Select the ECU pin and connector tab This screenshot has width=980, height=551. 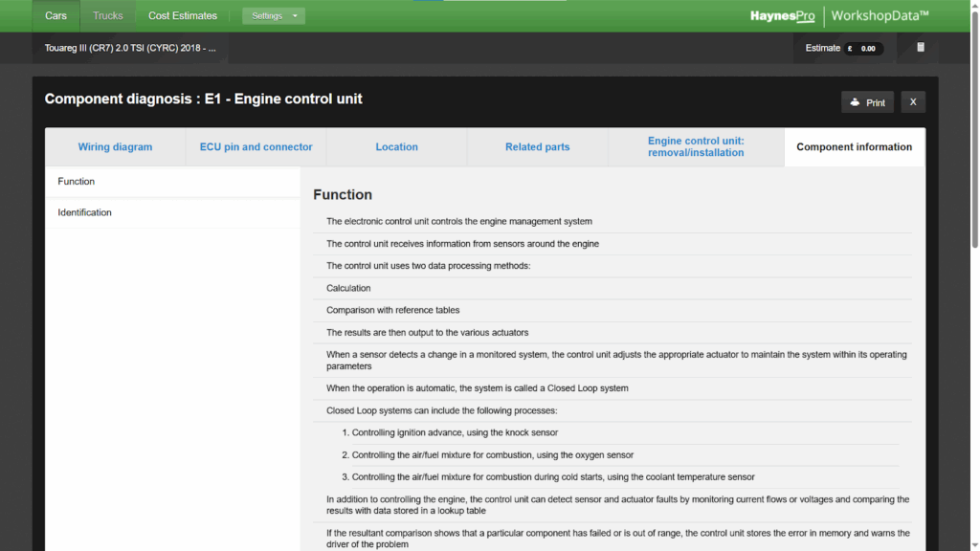[256, 147]
